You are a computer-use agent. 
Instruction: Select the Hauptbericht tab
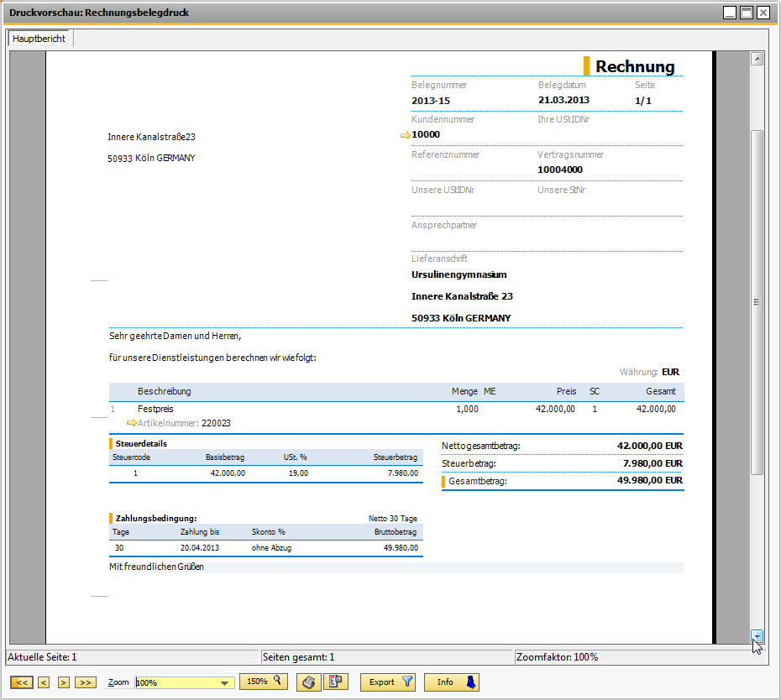[x=39, y=39]
